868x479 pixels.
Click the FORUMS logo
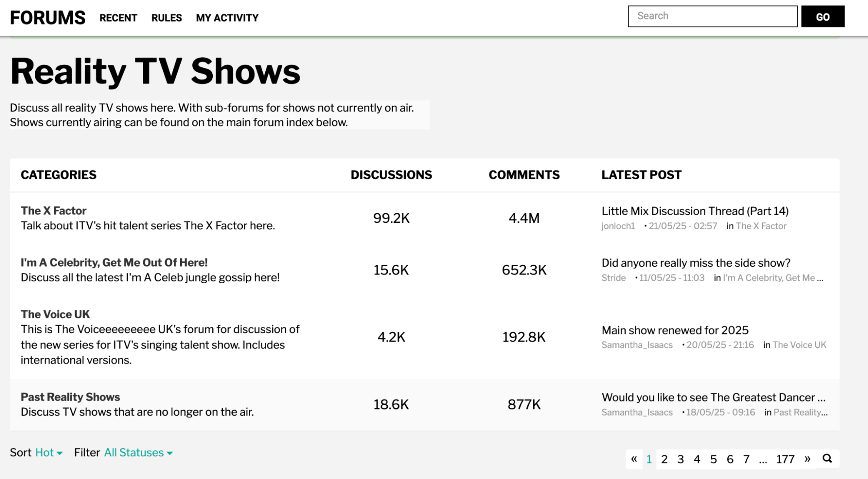pyautogui.click(x=48, y=18)
